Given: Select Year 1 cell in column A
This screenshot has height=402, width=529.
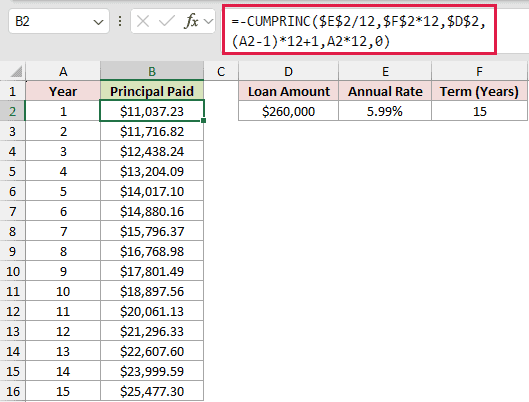Looking at the screenshot, I should [x=63, y=111].
